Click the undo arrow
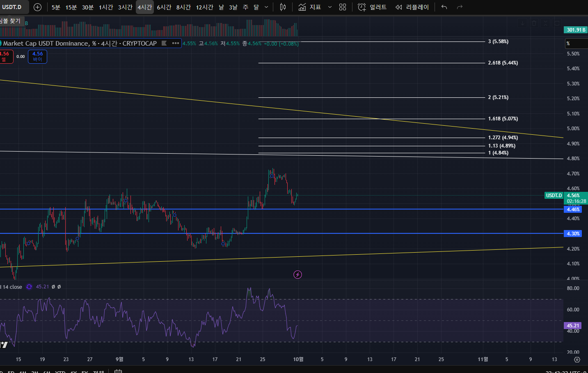 coord(444,7)
